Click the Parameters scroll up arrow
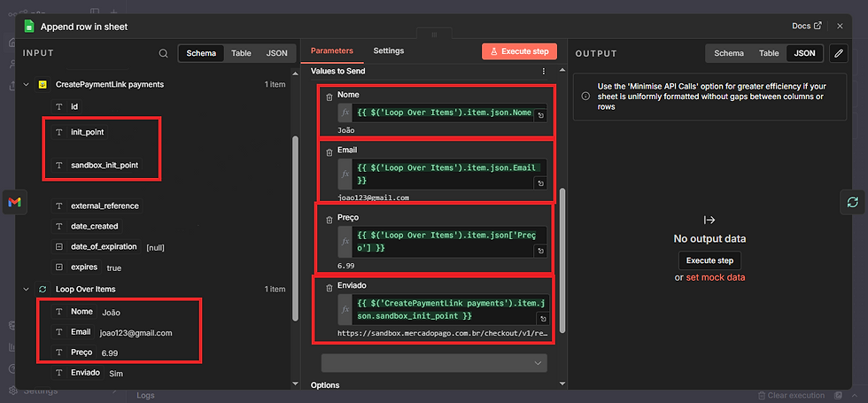 click(x=562, y=70)
